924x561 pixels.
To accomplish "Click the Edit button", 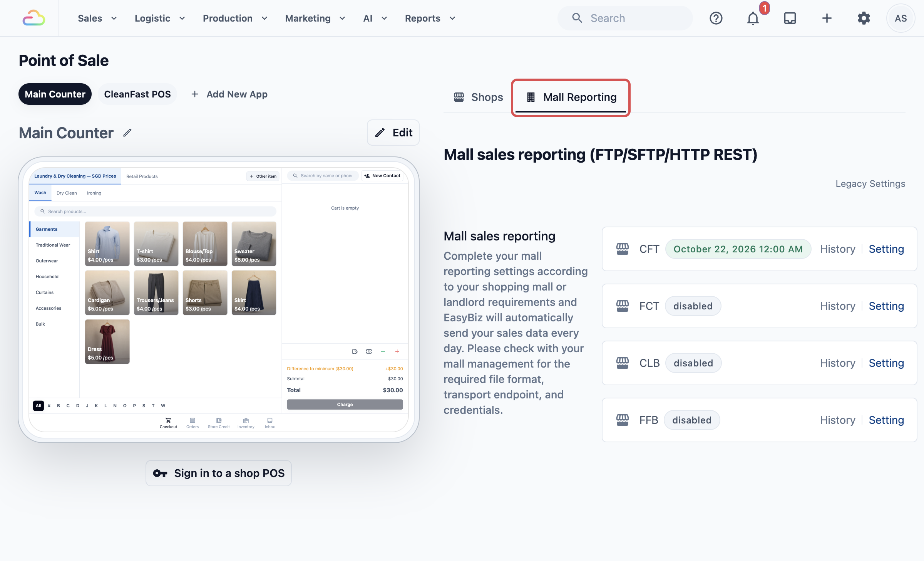I will 393,133.
